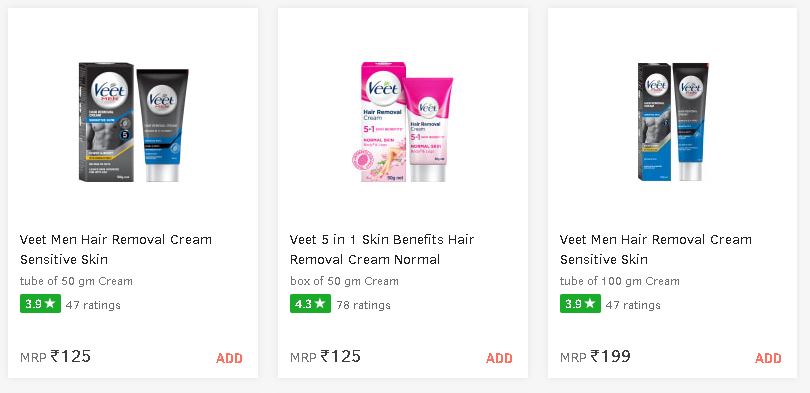Open Veet Men 100 gm product image
The image size is (810, 393).
(673, 122)
